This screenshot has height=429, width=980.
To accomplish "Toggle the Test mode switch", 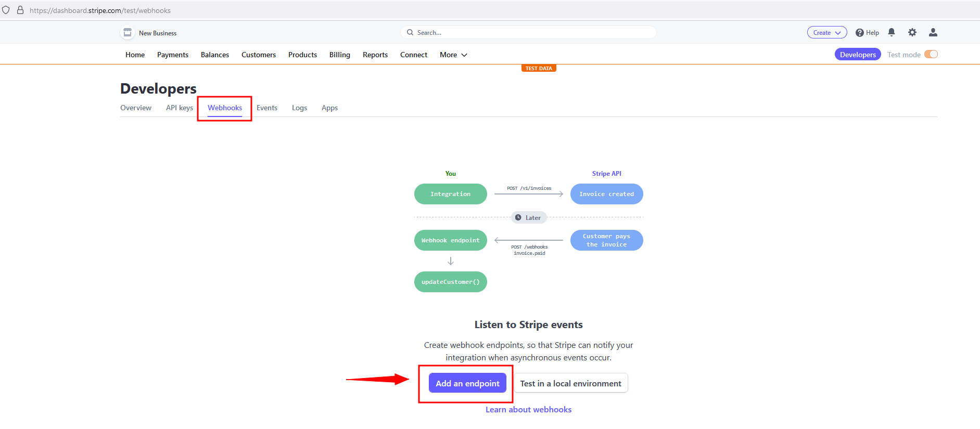I will (x=931, y=54).
